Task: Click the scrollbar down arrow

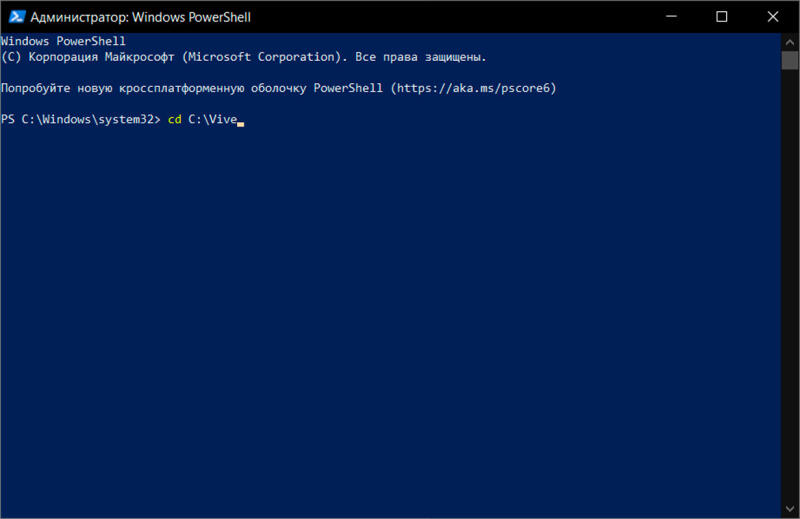Action: [x=790, y=509]
